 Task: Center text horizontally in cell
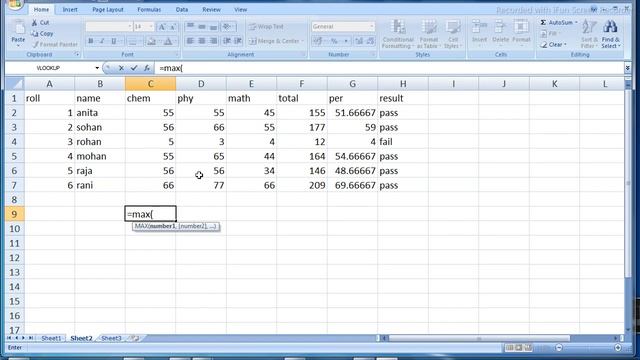coord(202,41)
